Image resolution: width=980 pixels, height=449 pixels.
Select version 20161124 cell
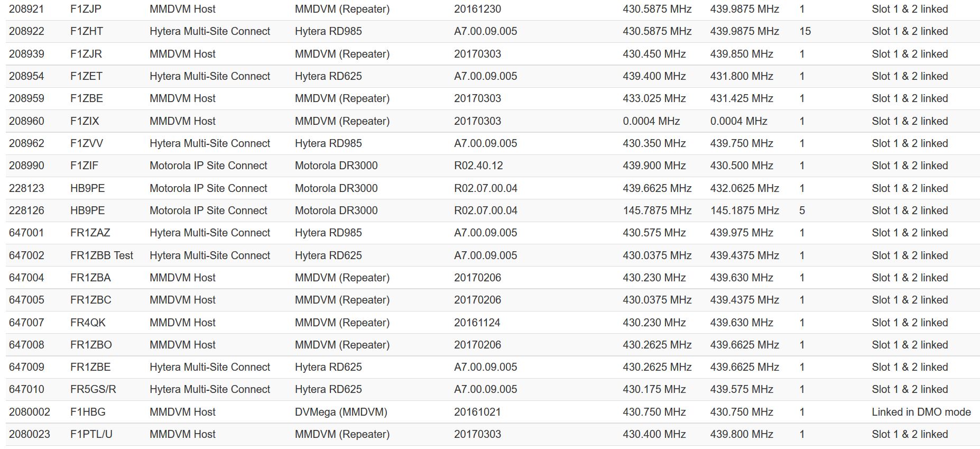[477, 323]
